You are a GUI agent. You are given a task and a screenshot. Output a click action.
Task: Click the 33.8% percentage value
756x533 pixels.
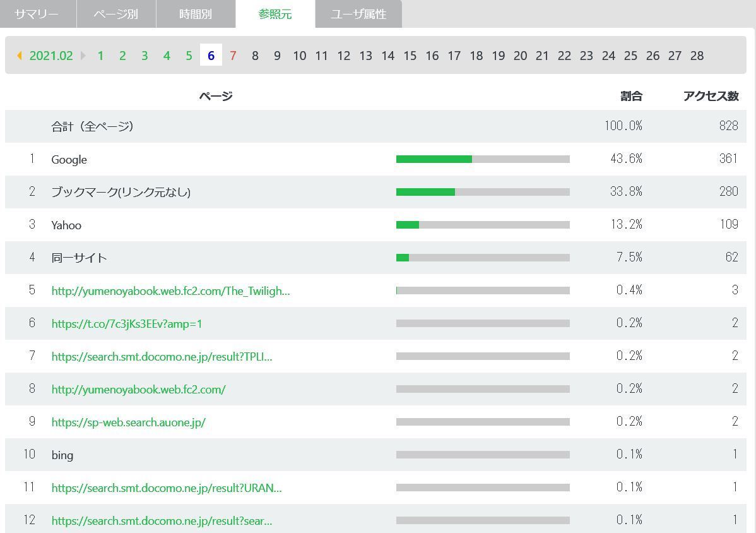click(x=626, y=191)
